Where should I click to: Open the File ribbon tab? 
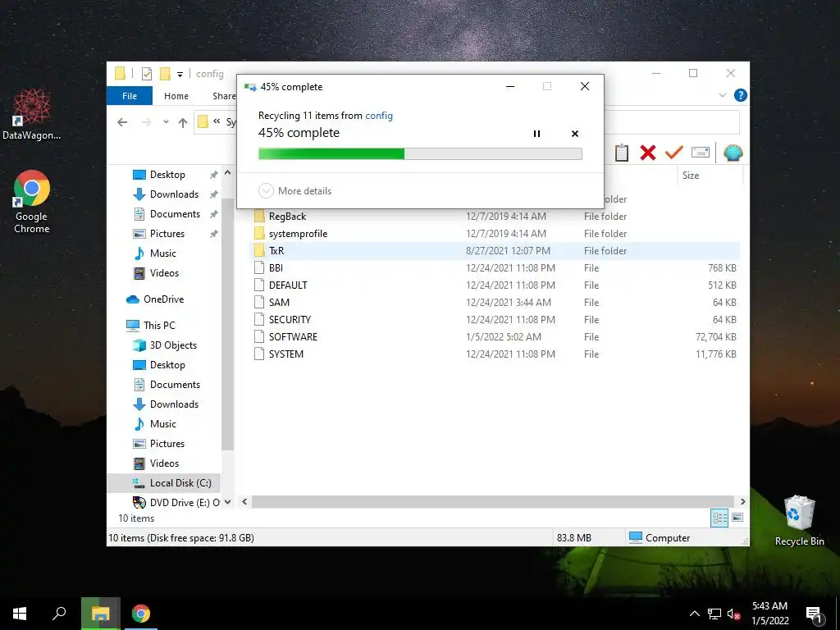[130, 96]
